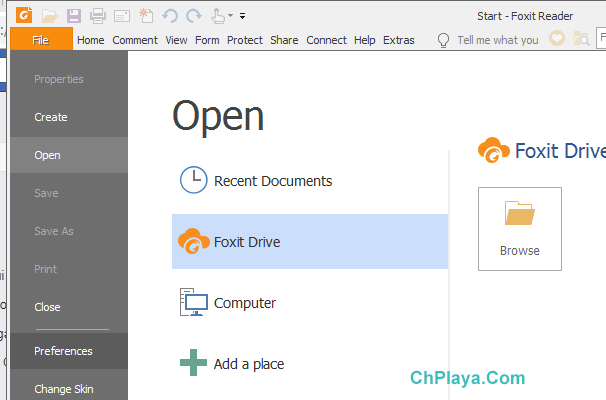Switch to the Home tab
This screenshot has width=606, height=400.
(x=90, y=40)
